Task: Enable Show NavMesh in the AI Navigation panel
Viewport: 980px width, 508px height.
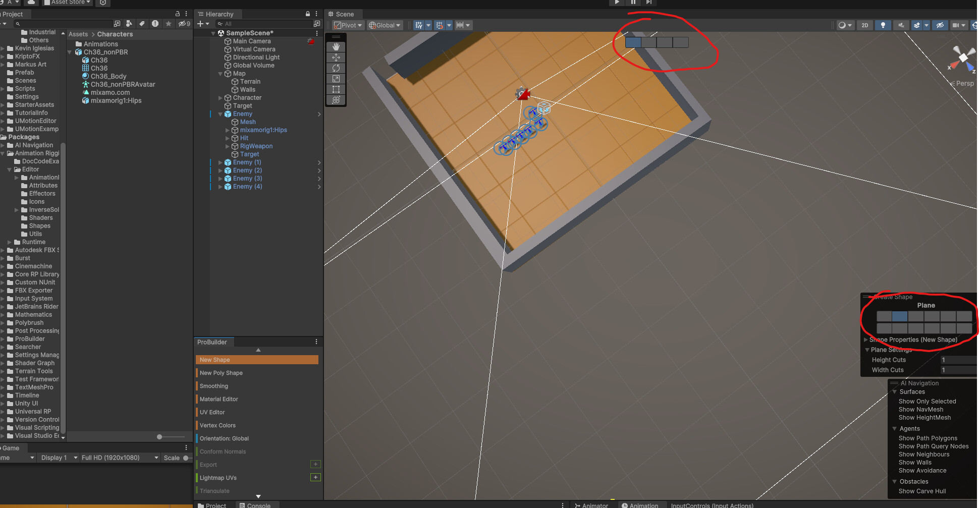Action: coord(920,409)
